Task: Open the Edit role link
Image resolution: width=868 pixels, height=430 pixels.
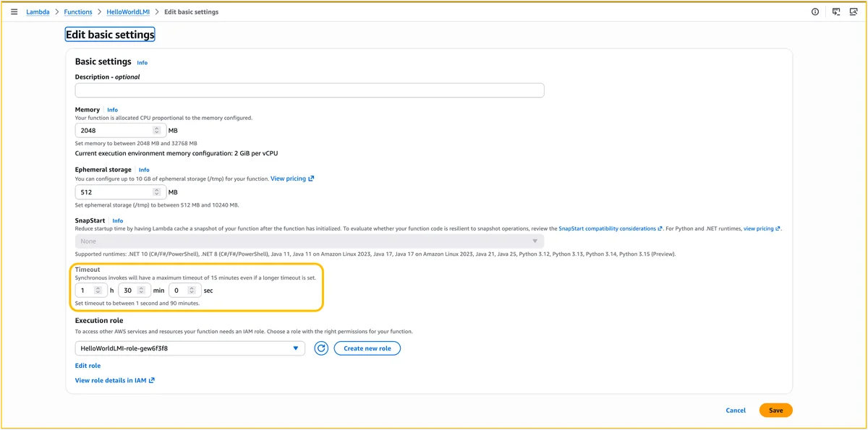Action: tap(88, 366)
